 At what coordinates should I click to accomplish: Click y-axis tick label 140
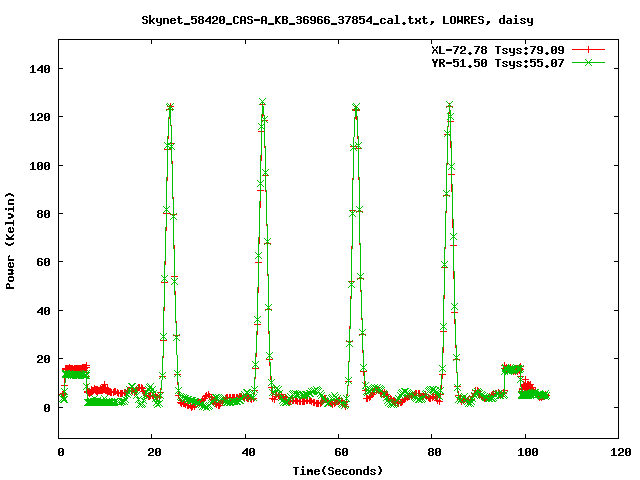point(40,69)
